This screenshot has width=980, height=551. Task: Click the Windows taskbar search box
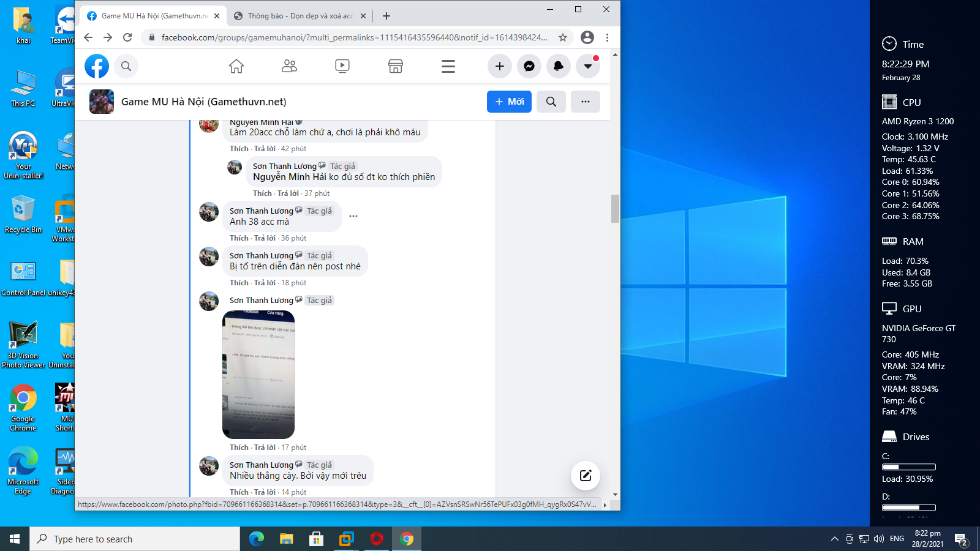(135, 539)
